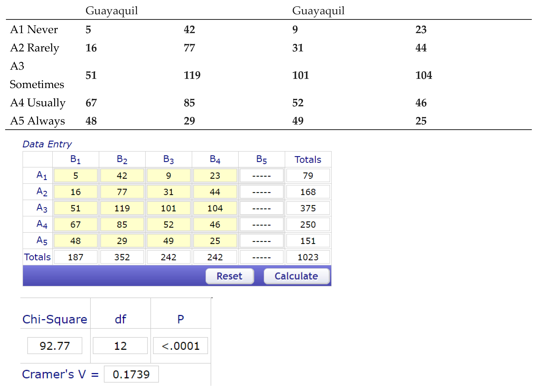Click the Calculate button
Viewport: 536px width, 392px height.
tap(296, 276)
